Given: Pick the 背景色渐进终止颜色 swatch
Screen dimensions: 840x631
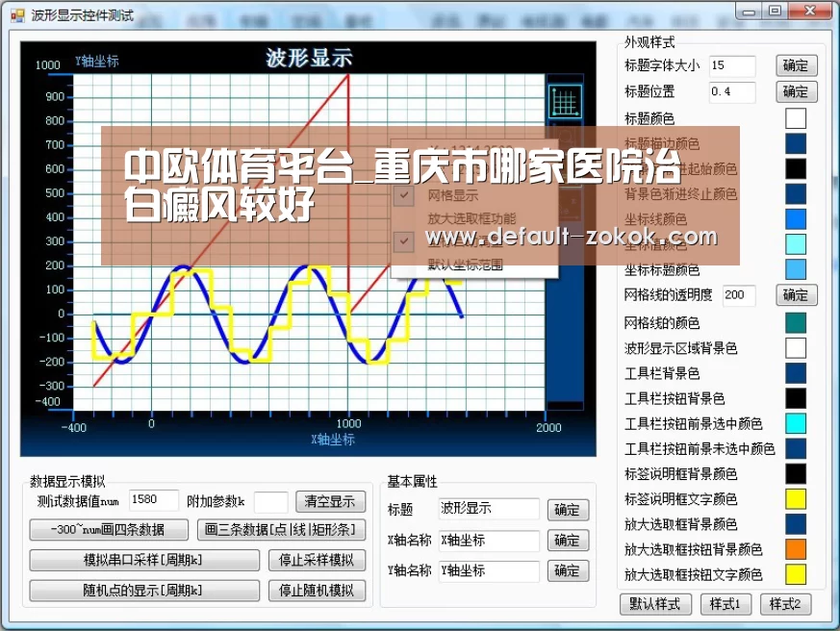Looking at the screenshot, I should (x=796, y=194).
